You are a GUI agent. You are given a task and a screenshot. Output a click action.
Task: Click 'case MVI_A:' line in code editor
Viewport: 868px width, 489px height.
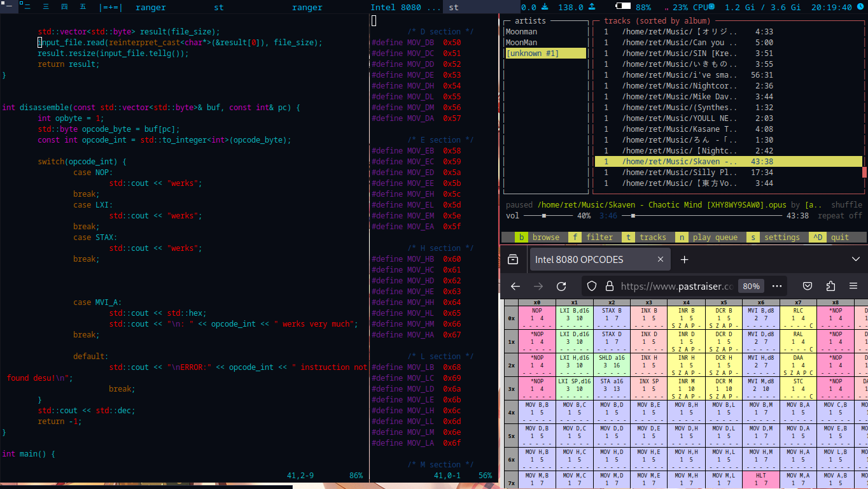(97, 302)
